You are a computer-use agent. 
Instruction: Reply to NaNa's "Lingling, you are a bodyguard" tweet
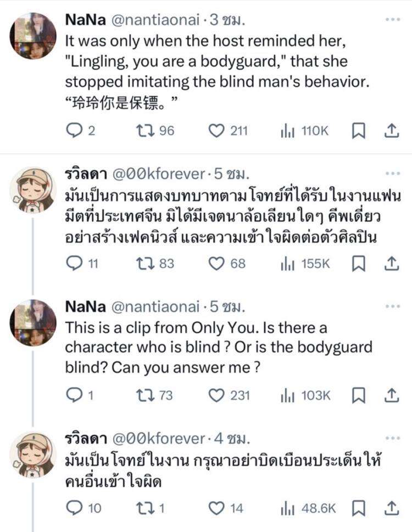(x=74, y=130)
